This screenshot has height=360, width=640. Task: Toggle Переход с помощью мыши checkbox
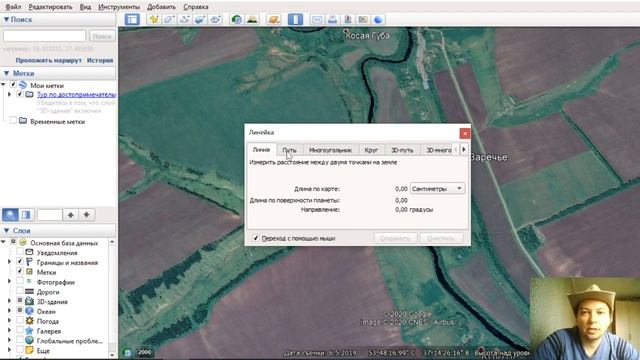point(256,238)
